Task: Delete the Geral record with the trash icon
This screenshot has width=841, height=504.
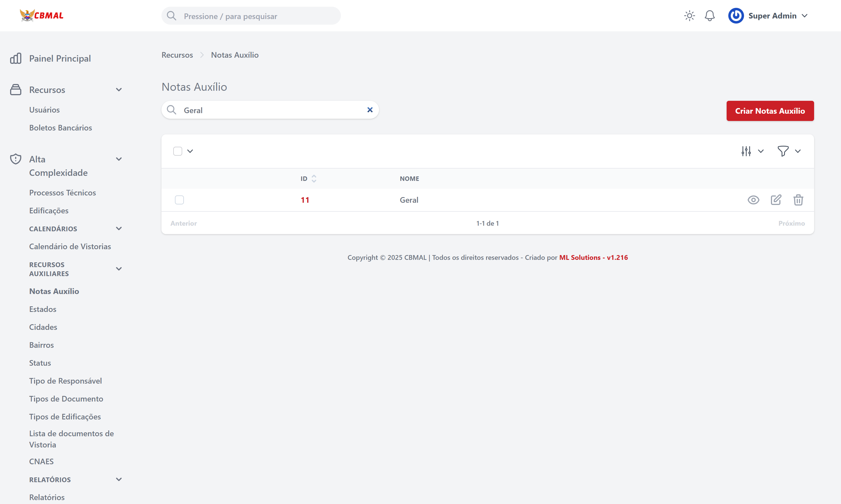Action: tap(798, 200)
